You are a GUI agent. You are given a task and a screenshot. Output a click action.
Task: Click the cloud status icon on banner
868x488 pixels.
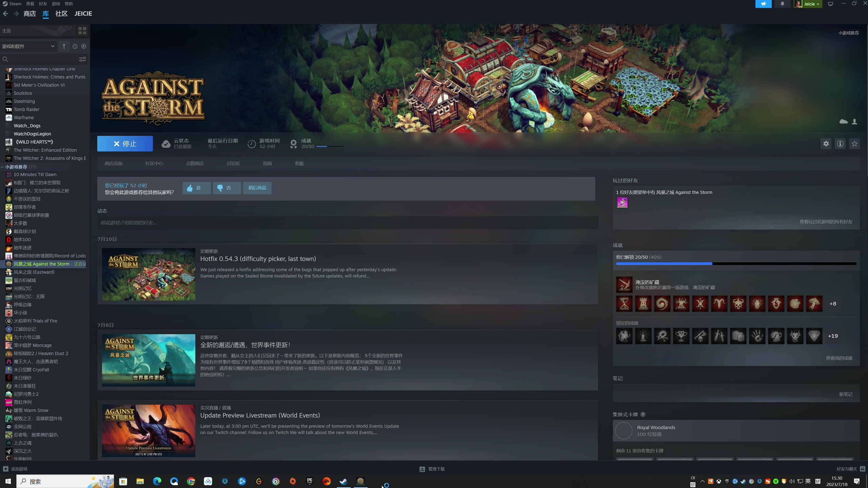[x=843, y=122]
